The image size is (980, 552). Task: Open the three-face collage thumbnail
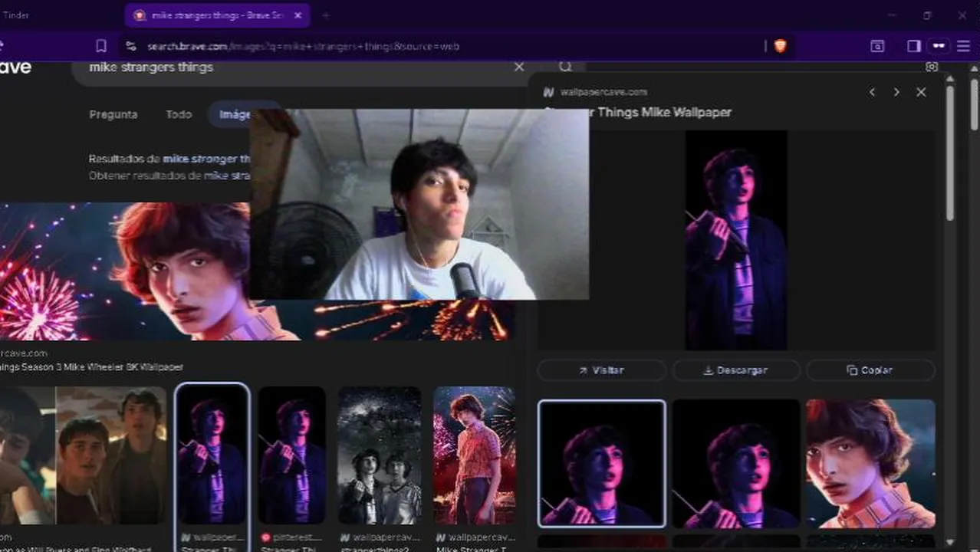pyautogui.click(x=83, y=455)
